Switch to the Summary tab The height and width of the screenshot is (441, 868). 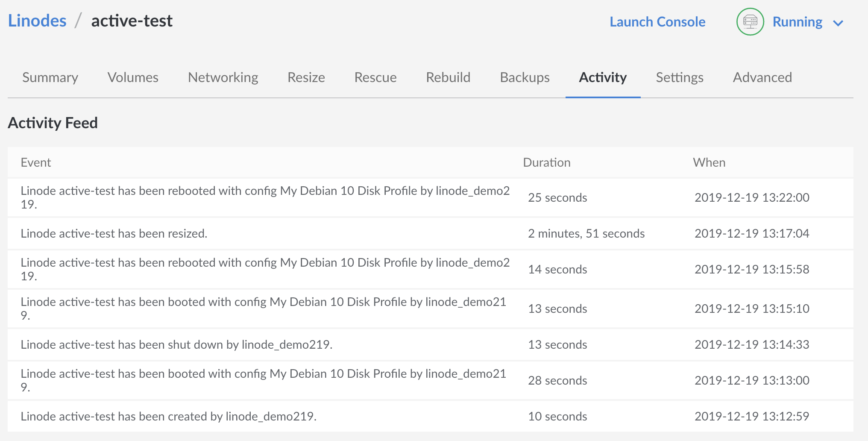(50, 77)
